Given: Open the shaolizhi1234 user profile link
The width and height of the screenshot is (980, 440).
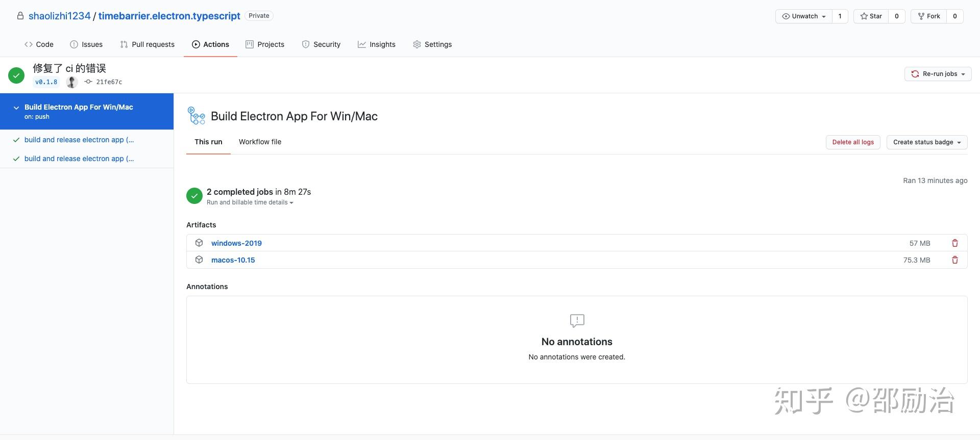Looking at the screenshot, I should pos(59,16).
